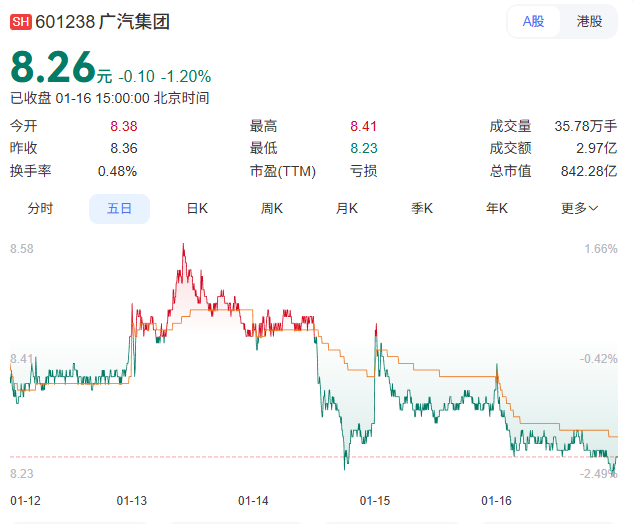Screen dimensions: 633x524
Task: View the 季K chart tab
Action: click(x=422, y=208)
